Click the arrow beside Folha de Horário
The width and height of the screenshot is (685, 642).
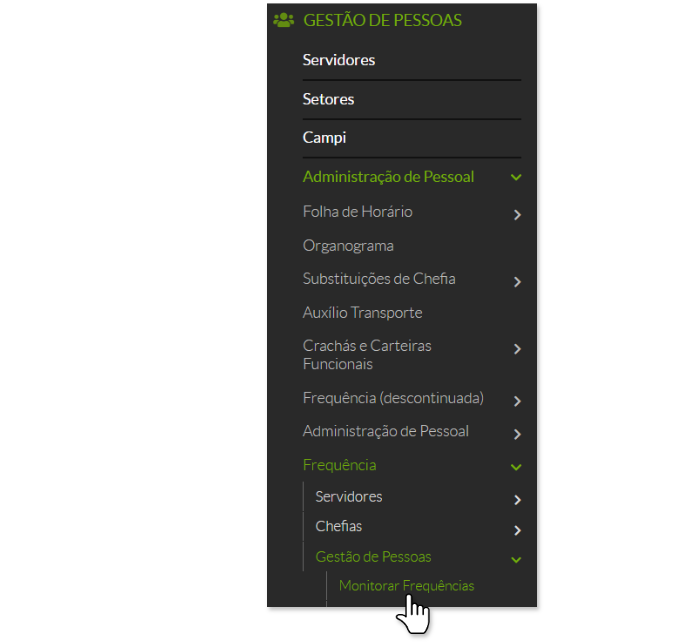coord(517,214)
